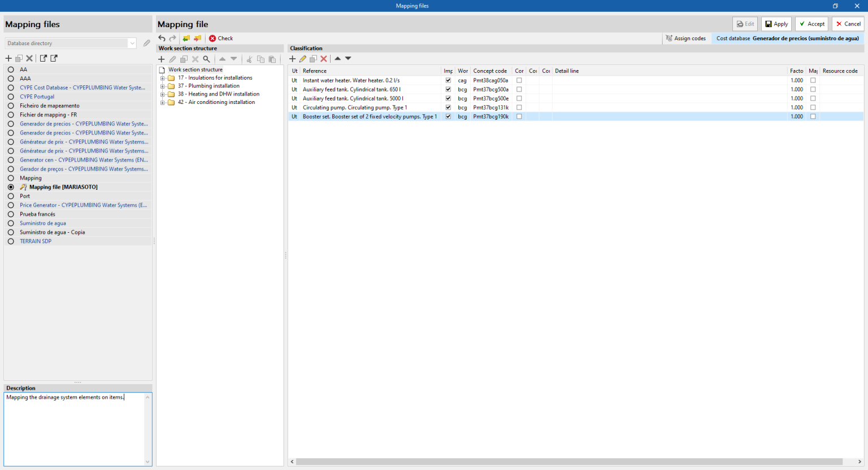Duplicate the selected mapping file in list
868x470 pixels.
click(x=19, y=58)
